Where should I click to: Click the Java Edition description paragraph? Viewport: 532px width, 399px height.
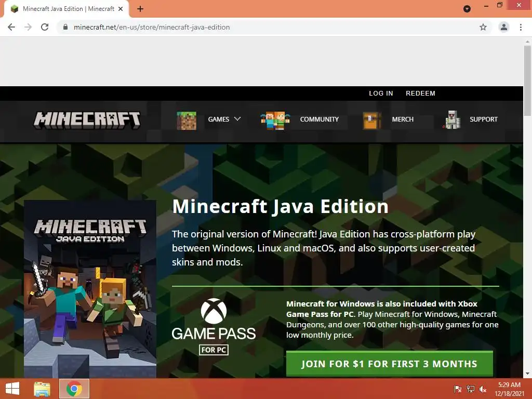point(324,248)
